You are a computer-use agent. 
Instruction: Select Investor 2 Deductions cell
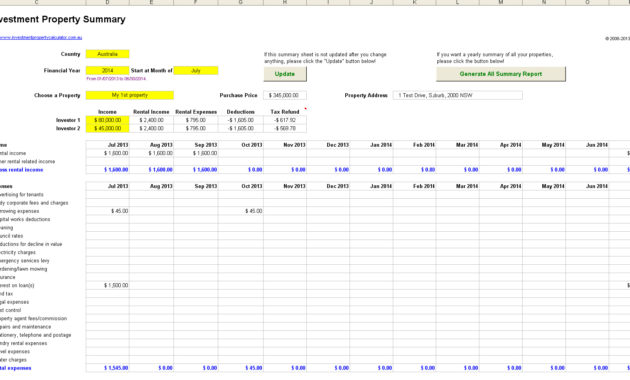point(241,129)
